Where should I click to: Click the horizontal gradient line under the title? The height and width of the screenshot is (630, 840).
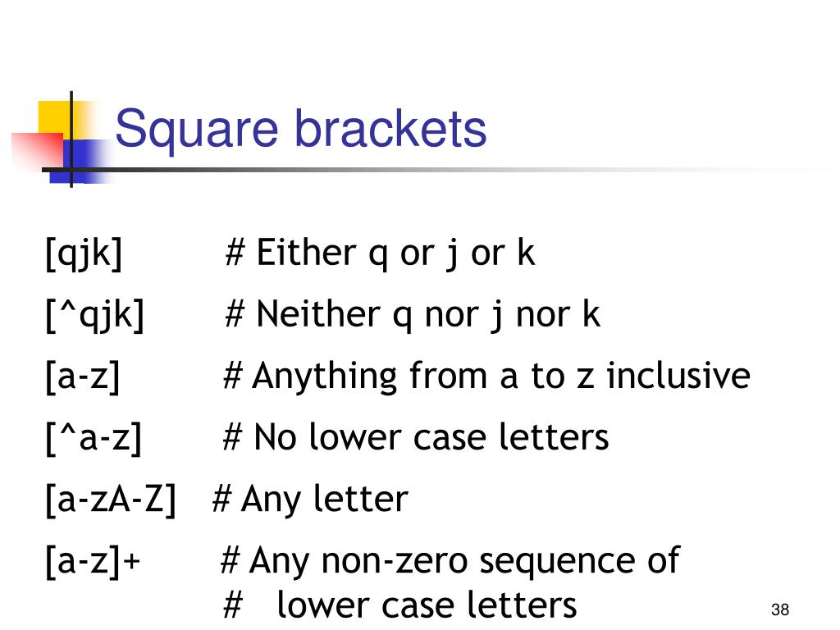(428, 170)
